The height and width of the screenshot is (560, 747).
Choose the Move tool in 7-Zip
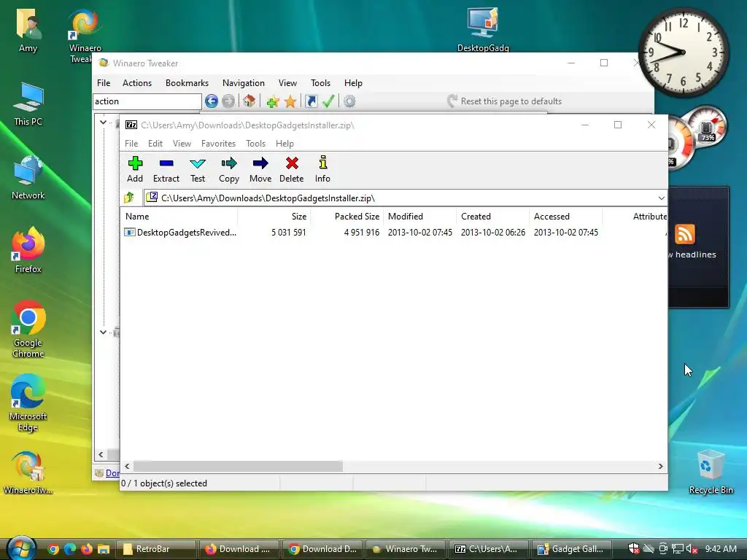(x=260, y=169)
